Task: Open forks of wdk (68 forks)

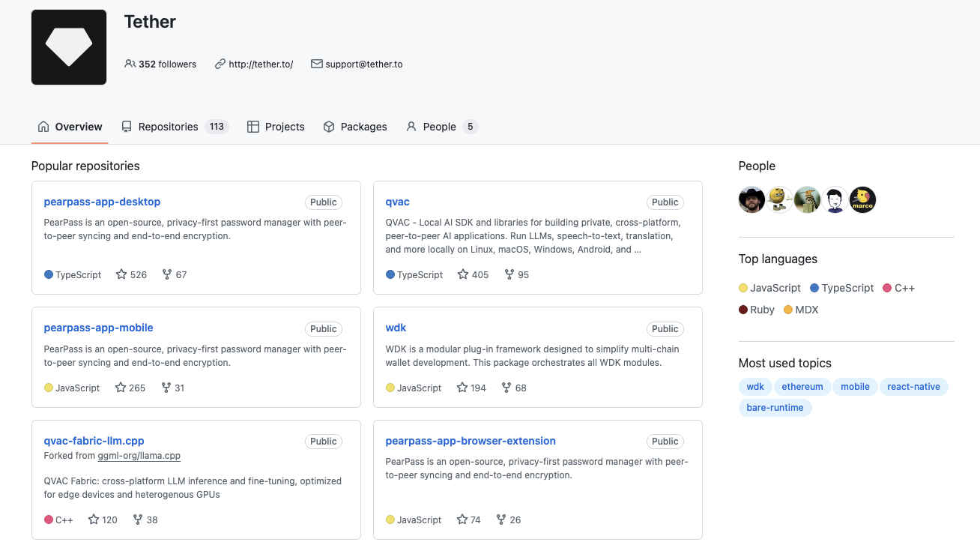Action: click(x=514, y=388)
